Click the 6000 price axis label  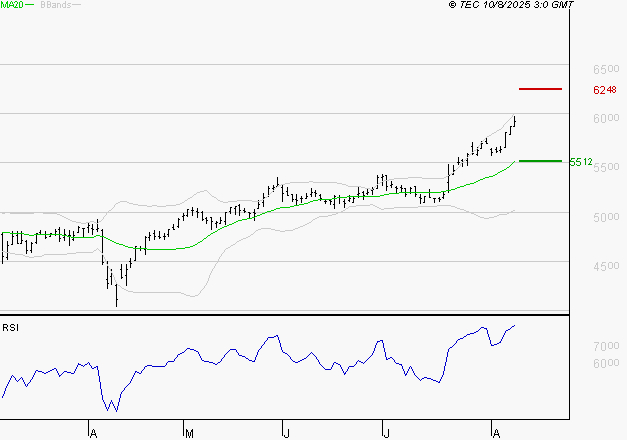coord(606,119)
